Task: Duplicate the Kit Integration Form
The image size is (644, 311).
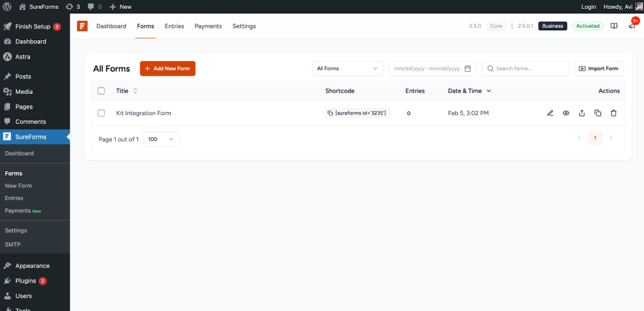Action: pos(597,113)
